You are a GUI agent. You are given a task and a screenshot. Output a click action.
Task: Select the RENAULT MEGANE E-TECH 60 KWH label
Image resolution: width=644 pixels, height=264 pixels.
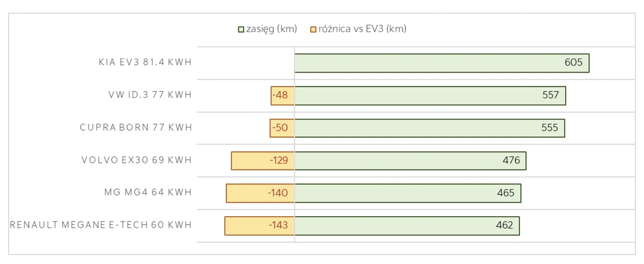point(101,225)
